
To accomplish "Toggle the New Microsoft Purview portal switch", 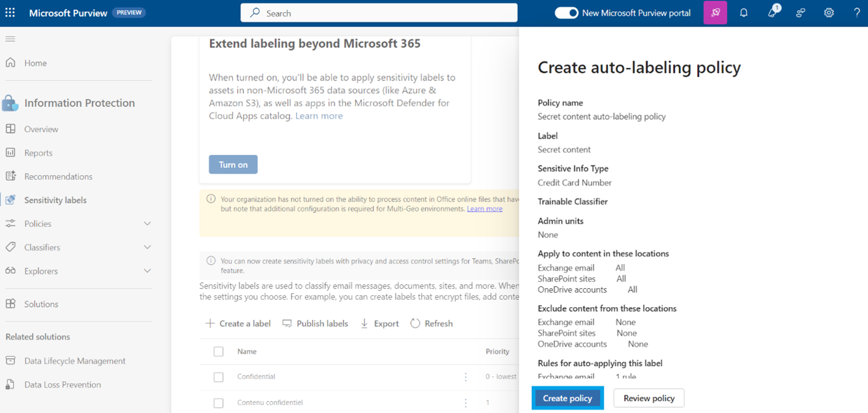I will point(566,13).
